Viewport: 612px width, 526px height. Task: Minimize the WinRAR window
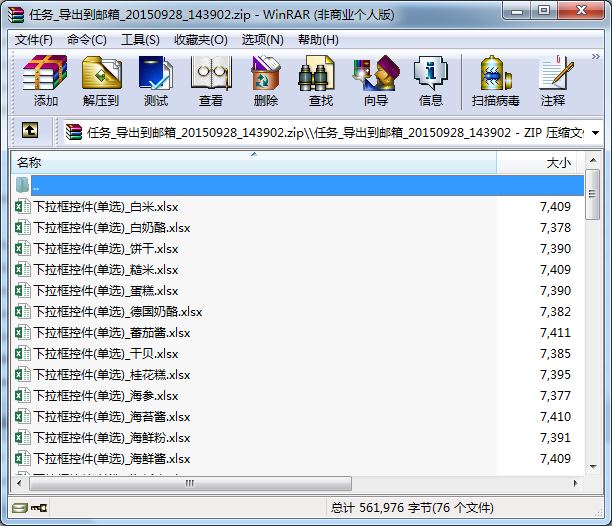tap(517, 11)
